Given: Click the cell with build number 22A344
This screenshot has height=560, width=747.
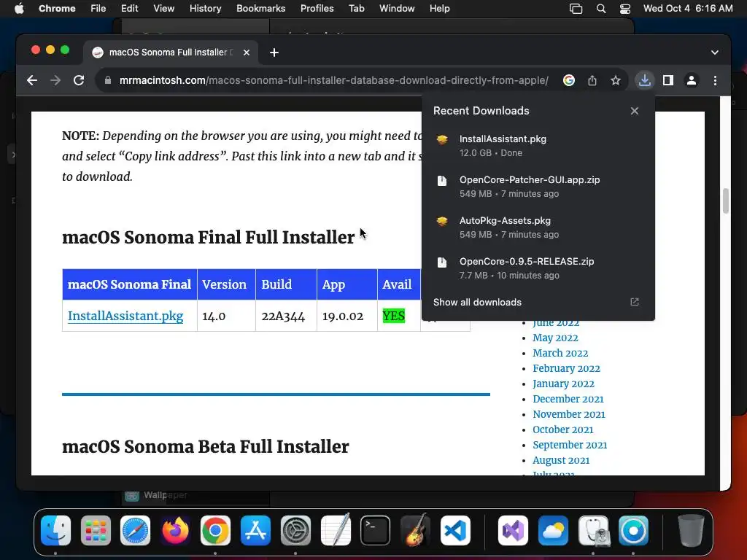Looking at the screenshot, I should (x=286, y=316).
